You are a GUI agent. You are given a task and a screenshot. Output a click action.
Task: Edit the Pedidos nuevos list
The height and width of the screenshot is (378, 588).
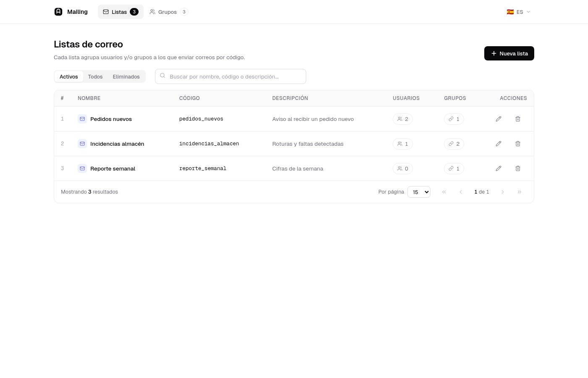click(499, 119)
